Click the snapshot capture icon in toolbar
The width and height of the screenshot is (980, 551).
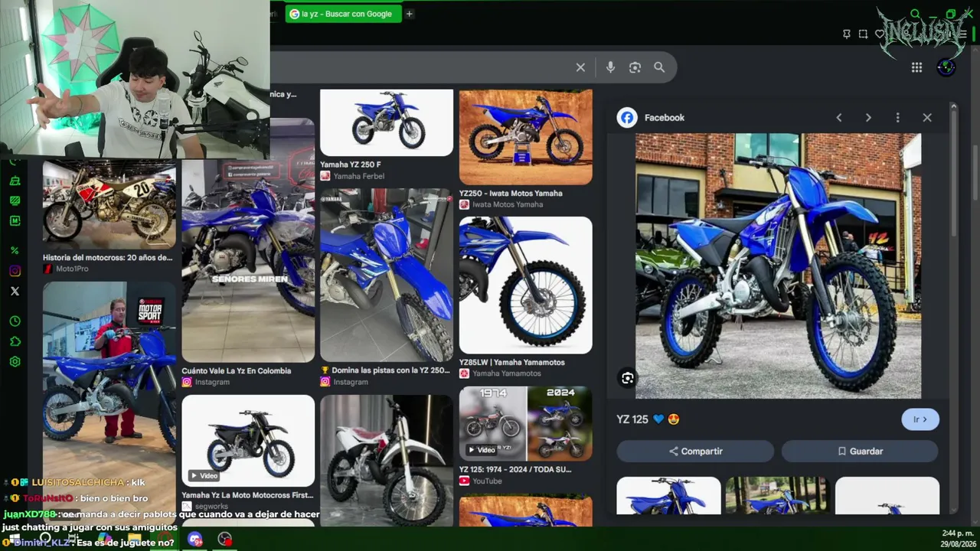coord(863,34)
